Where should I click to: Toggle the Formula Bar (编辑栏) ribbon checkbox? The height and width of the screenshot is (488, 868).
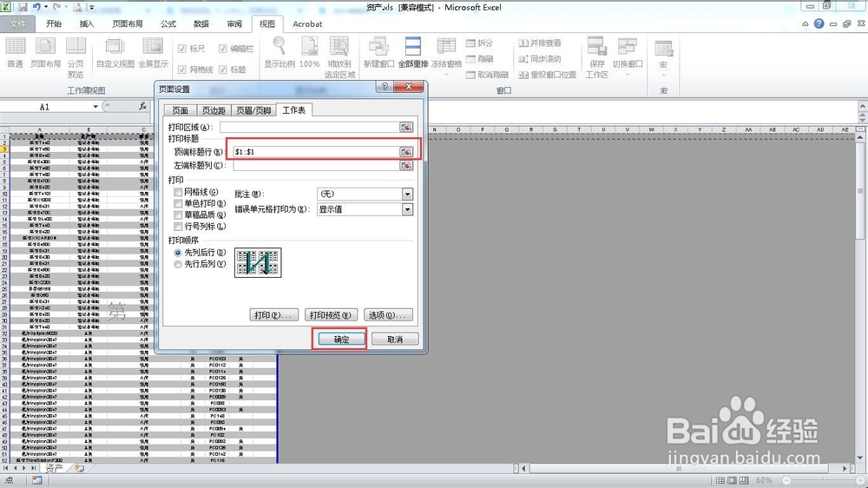222,49
